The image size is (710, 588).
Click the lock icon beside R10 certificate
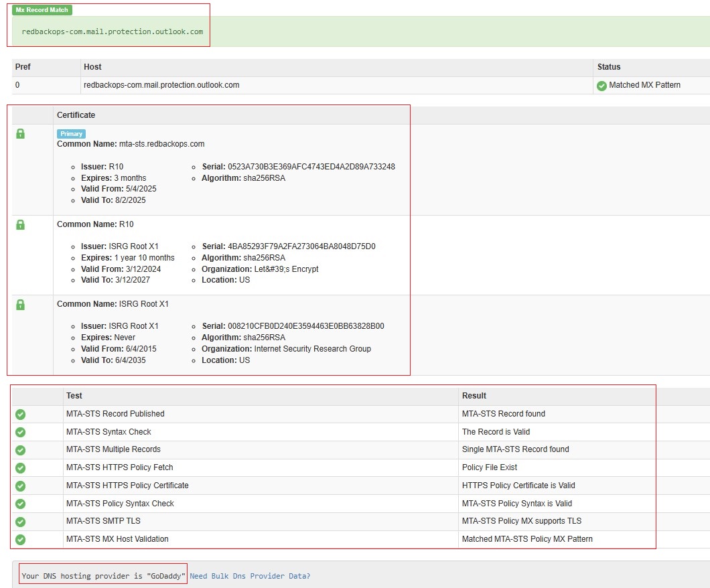(20, 225)
